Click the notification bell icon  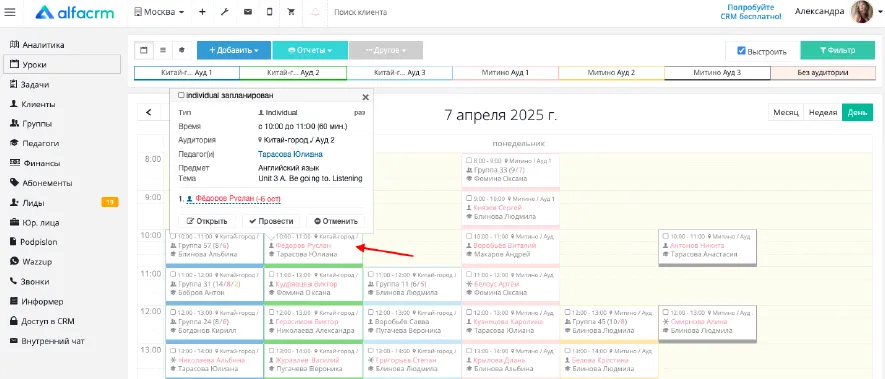pos(315,12)
